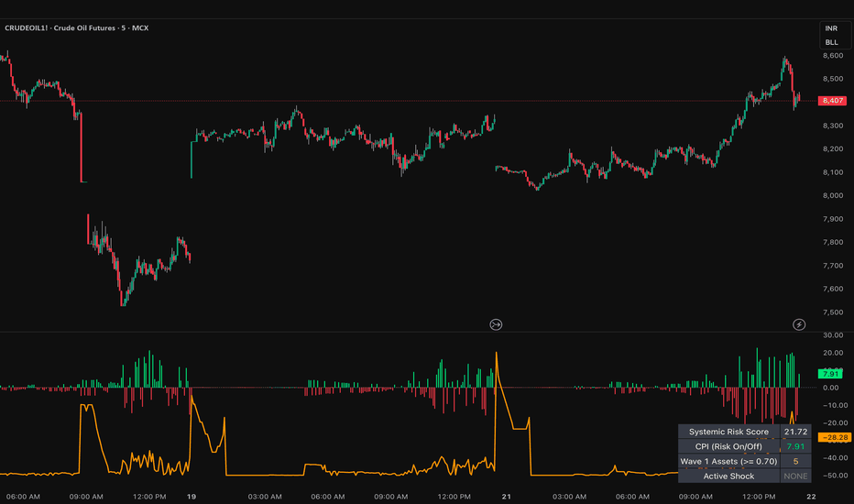Click the 7,500 level on the price scale
The width and height of the screenshot is (854, 504).
click(x=833, y=312)
